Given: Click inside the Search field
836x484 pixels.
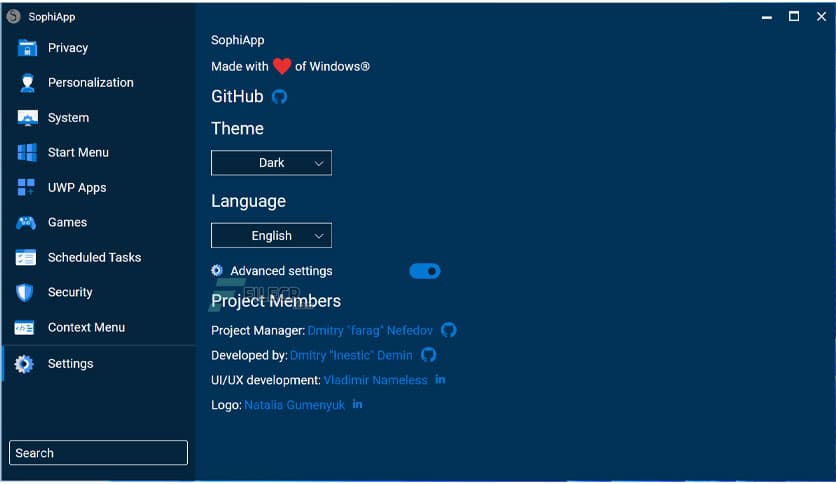Looking at the screenshot, I should [x=99, y=453].
